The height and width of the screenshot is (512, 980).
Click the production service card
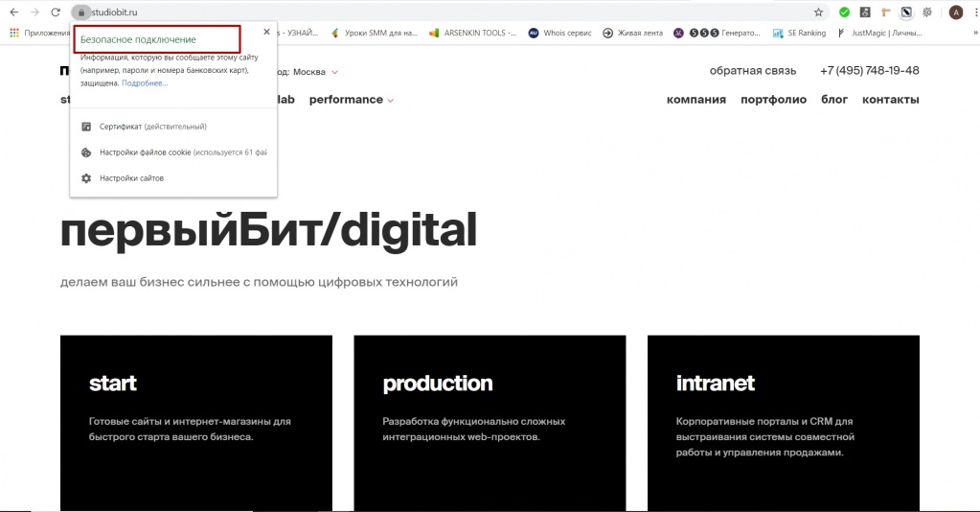tap(490, 423)
